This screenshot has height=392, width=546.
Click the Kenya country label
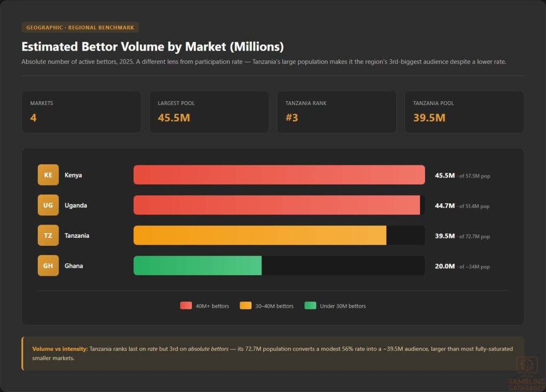73,175
